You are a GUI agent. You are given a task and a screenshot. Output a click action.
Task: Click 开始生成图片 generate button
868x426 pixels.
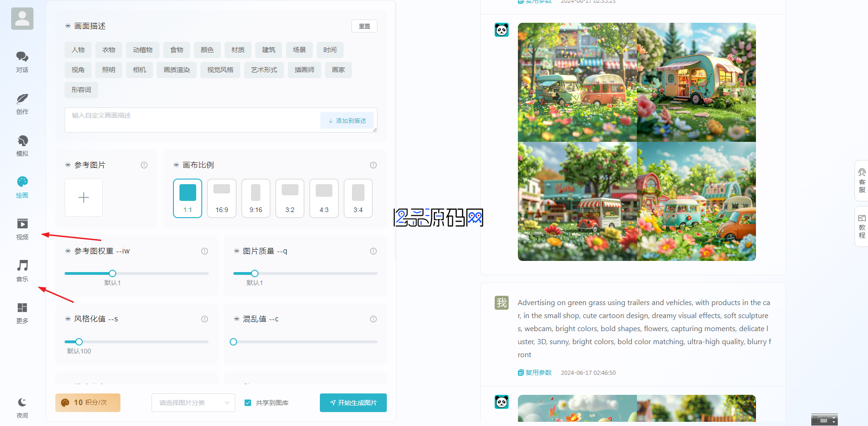(x=353, y=403)
